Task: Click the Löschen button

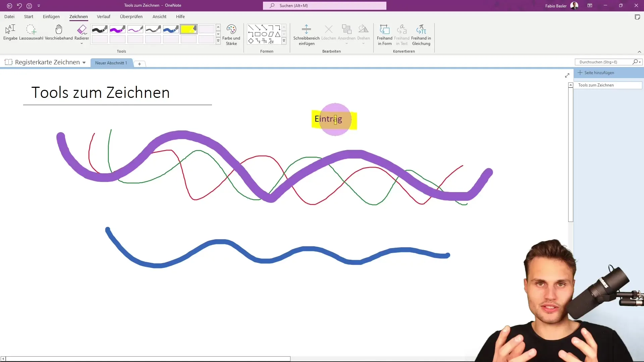Action: 329,33
